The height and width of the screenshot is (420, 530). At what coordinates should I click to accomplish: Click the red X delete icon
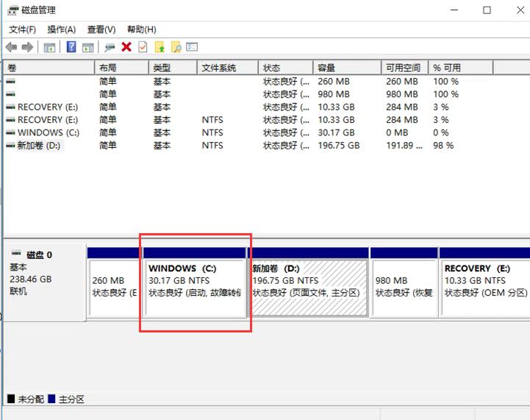point(126,47)
